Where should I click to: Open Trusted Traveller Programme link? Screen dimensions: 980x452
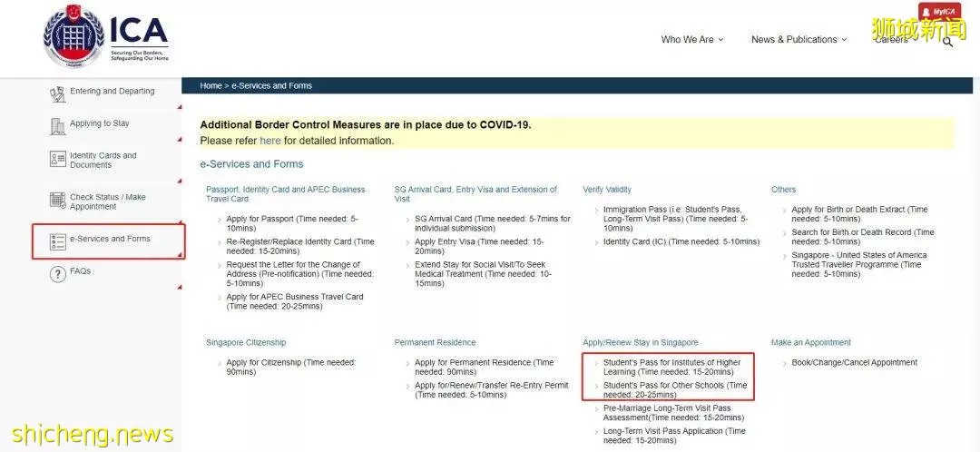[858, 264]
